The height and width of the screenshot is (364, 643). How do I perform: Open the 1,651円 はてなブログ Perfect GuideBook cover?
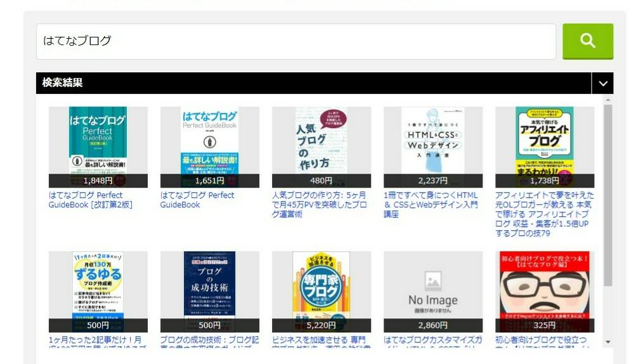209,146
